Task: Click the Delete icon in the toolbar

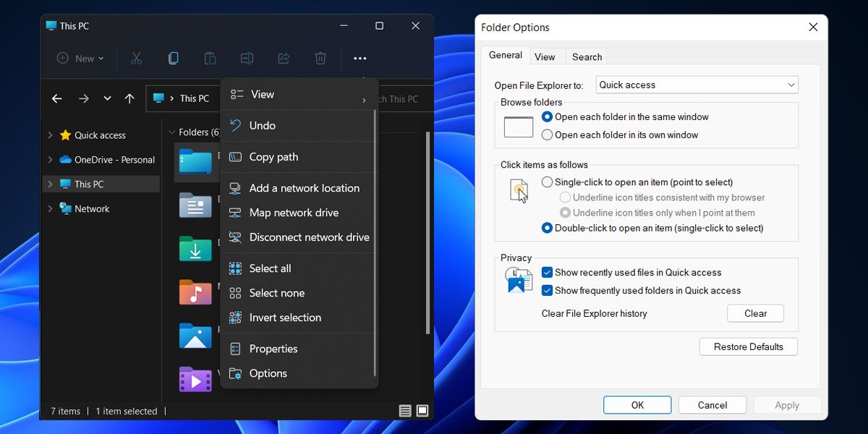Action: 320,58
